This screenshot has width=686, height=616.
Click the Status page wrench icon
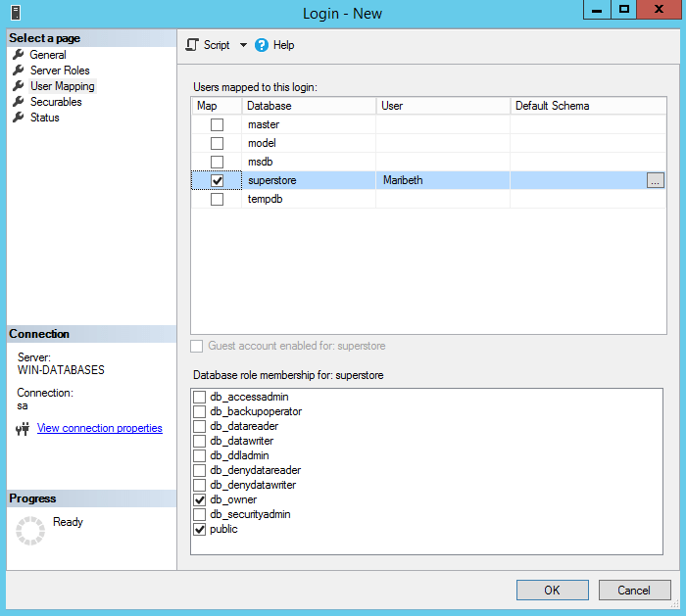[18, 118]
